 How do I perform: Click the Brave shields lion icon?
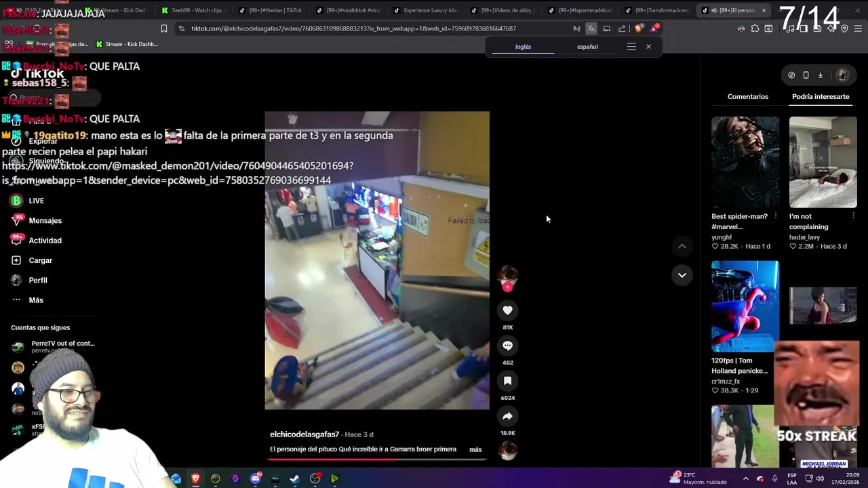pos(638,28)
